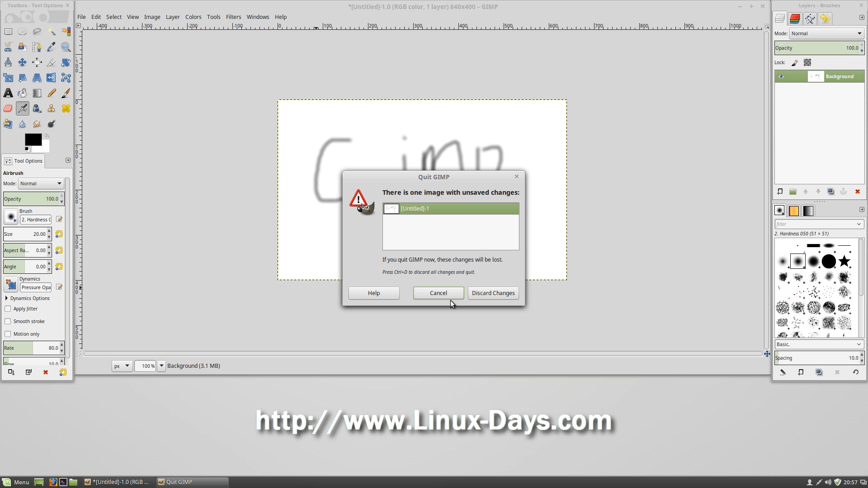
Task: Delete layer with red X in Layers panel
Action: point(857,192)
